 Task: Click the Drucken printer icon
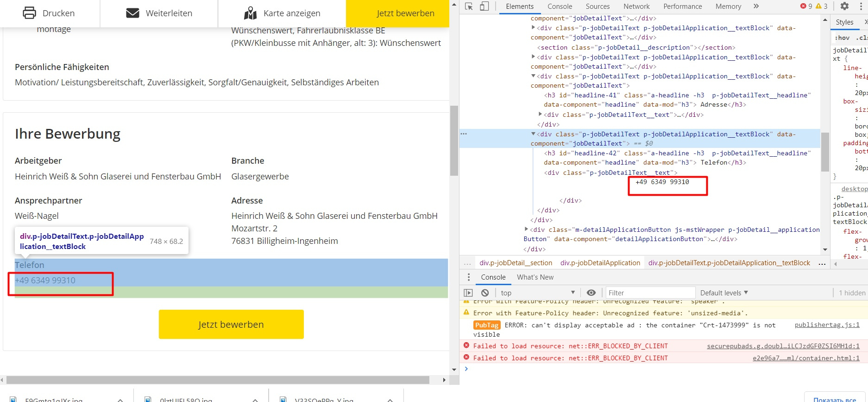tap(29, 13)
